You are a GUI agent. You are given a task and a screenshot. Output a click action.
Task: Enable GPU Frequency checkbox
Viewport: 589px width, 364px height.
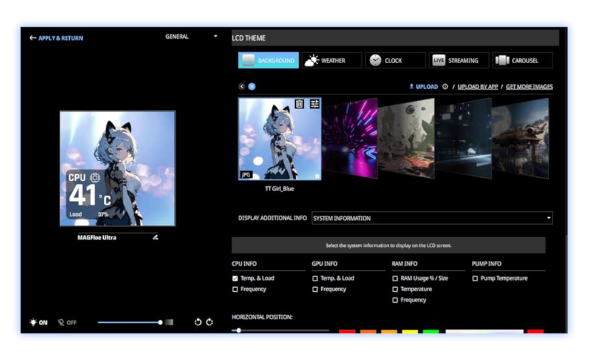point(315,289)
